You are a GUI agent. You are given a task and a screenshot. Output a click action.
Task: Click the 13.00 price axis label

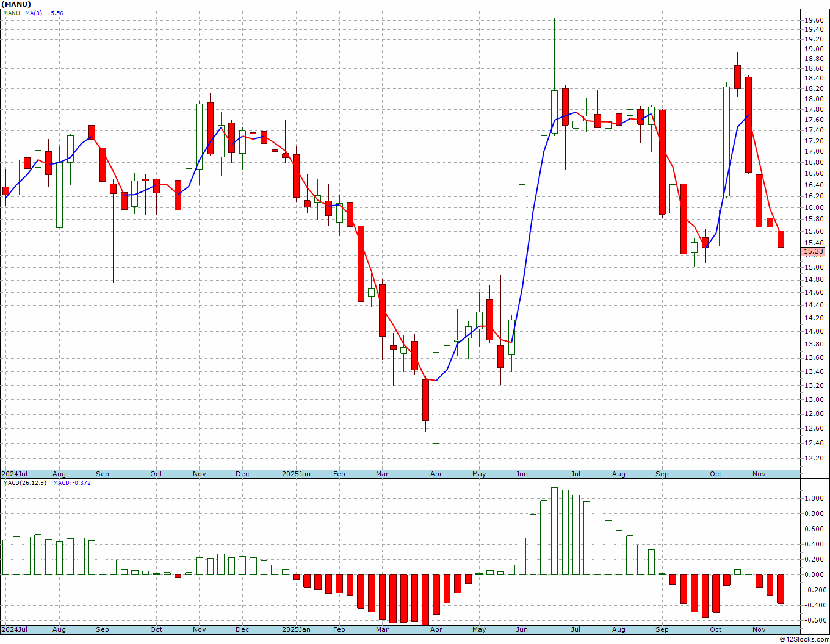814,399
